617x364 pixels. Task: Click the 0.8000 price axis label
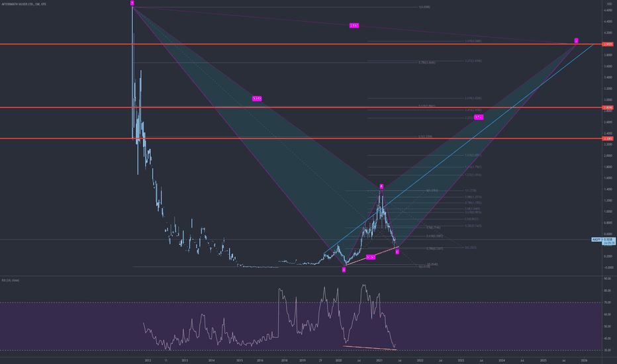click(608, 223)
